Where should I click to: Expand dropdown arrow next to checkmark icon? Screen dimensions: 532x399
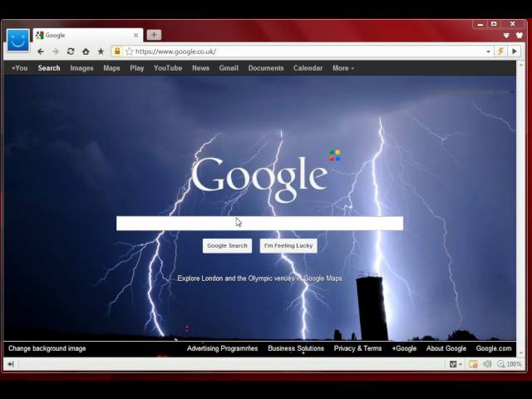461,364
